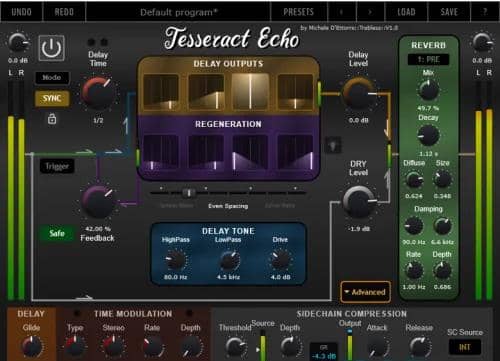Image resolution: width=500 pixels, height=361 pixels.
Task: Click the fourth Delay Outputs tap panel
Action: [295, 92]
